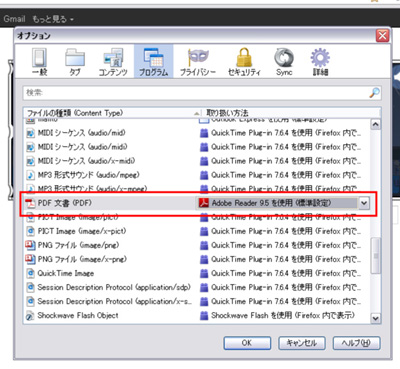Click the icon of the image/x-png row
Screen dimensions: 400x369
[x=30, y=259]
